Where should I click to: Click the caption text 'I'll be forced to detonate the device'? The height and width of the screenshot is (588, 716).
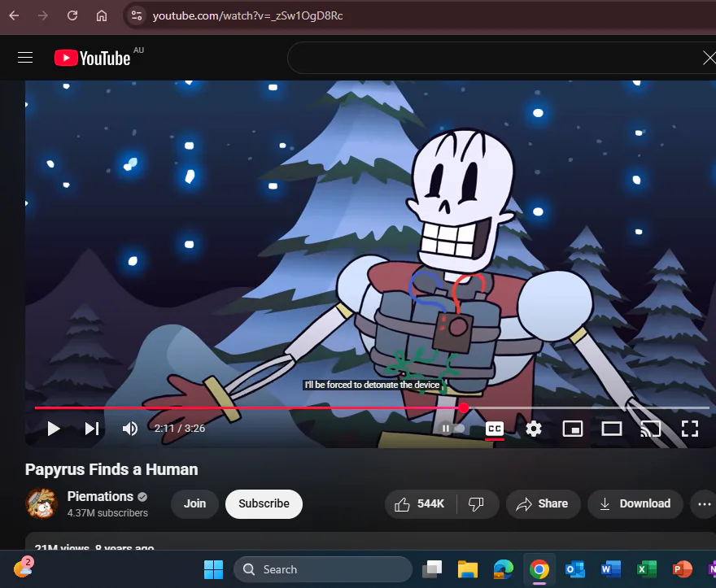(372, 385)
